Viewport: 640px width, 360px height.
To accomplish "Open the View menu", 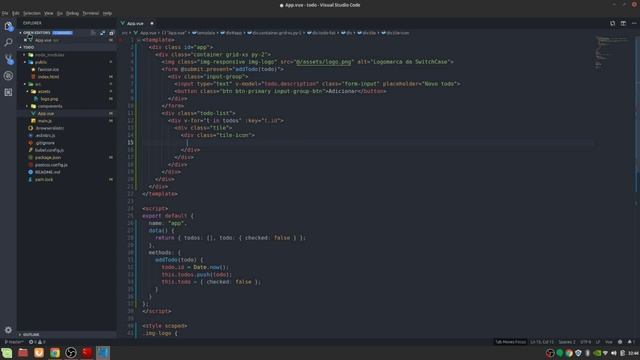I will [49, 13].
